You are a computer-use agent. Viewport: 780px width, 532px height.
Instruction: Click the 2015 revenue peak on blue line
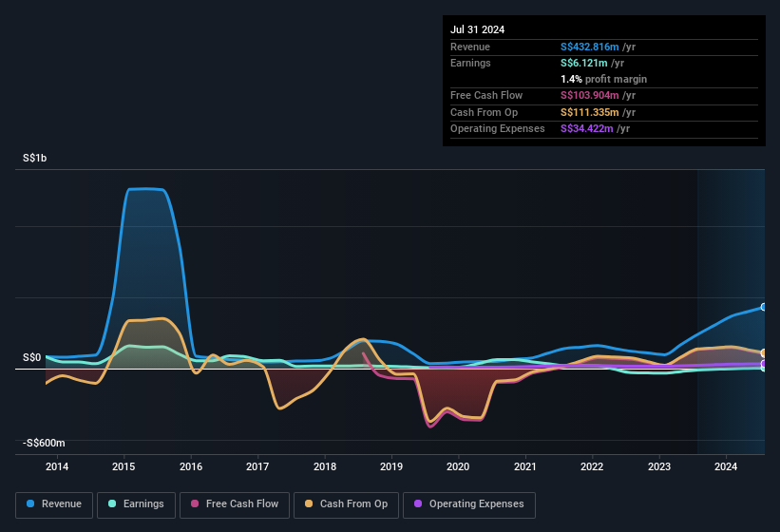(x=145, y=188)
